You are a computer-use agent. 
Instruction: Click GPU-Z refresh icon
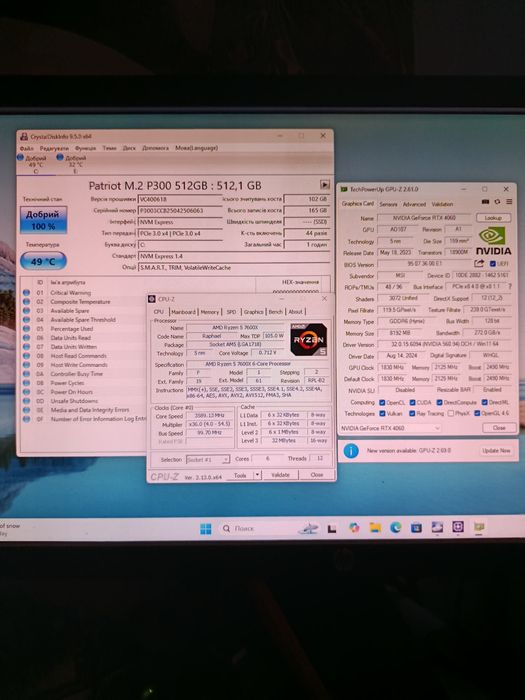[497, 202]
